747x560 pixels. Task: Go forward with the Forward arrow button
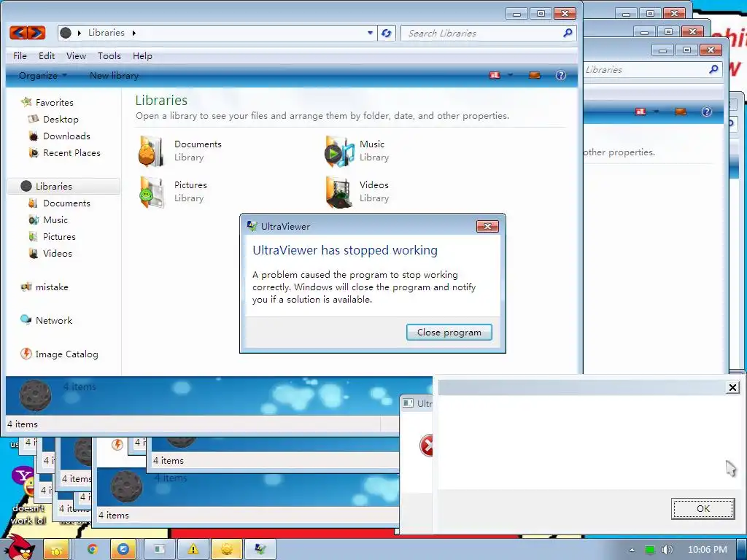point(36,33)
